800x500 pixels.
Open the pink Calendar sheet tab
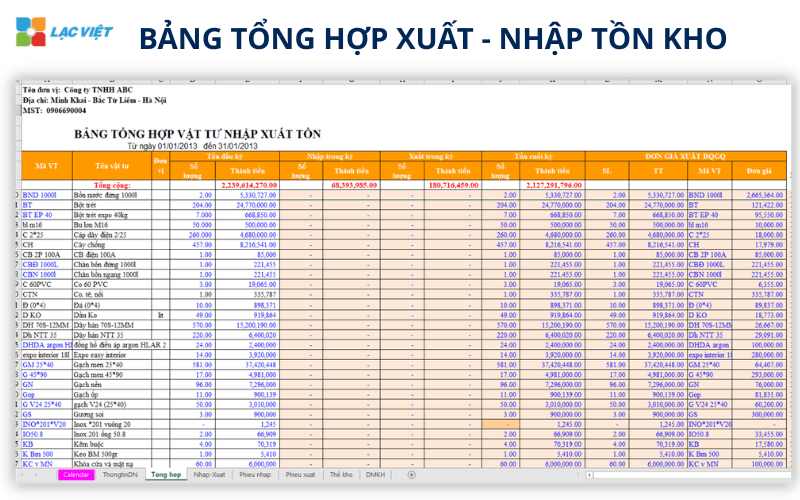tap(76, 474)
